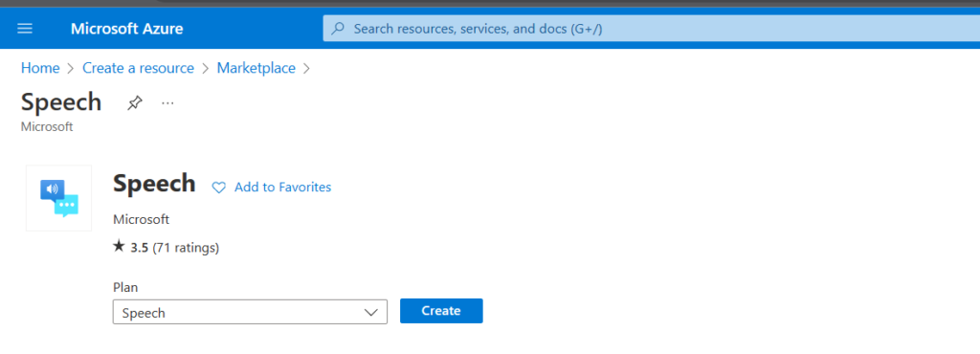Click Add to Favorites link

coord(282,188)
